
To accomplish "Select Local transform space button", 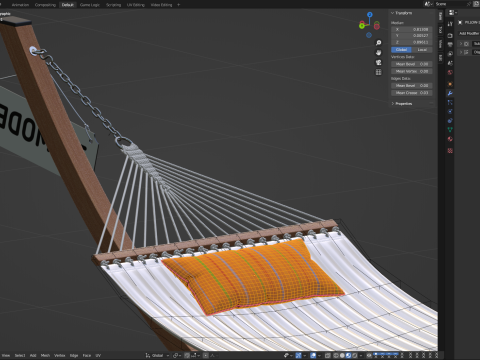I will [422, 50].
